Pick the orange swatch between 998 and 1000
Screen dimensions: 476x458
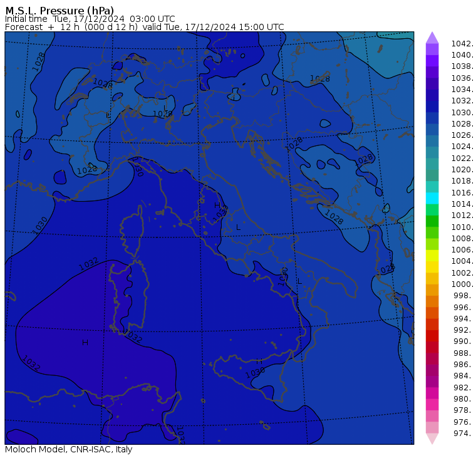click(x=432, y=289)
